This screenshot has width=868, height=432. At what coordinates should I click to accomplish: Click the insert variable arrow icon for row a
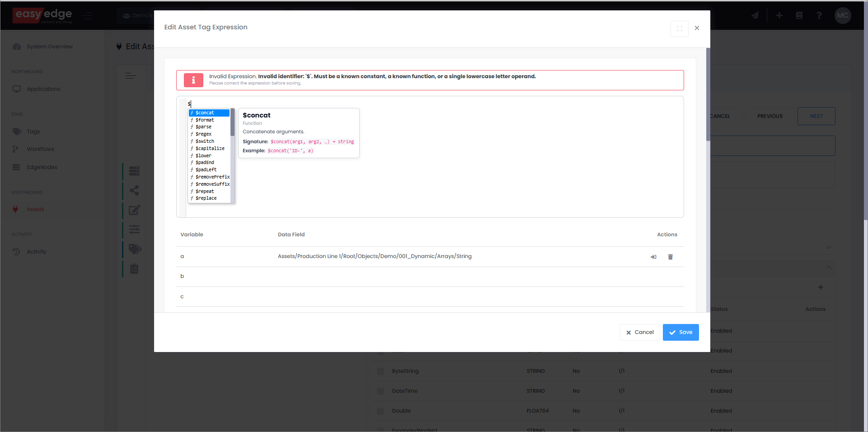653,257
